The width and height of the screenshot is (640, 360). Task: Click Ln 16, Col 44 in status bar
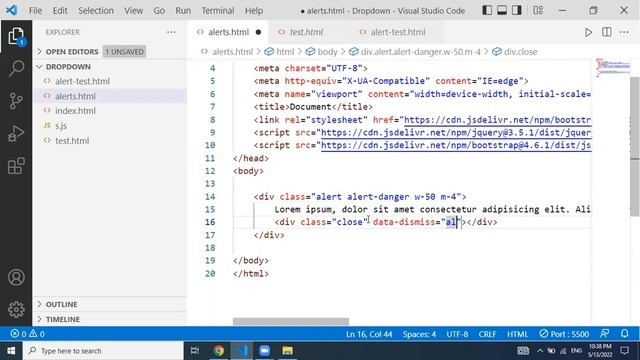[369, 334]
